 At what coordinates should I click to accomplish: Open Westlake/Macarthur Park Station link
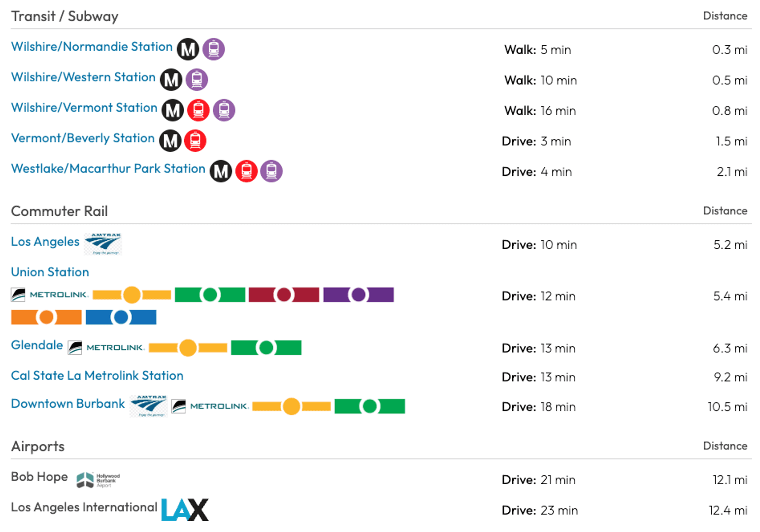click(x=108, y=169)
